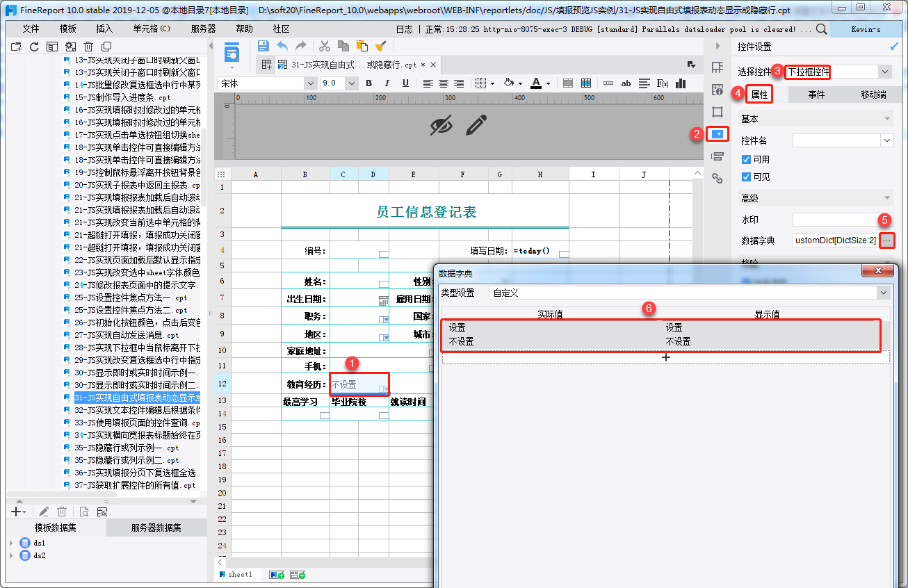Screen dimensions: 908x588
Task: Undo the last action
Action: (282, 46)
